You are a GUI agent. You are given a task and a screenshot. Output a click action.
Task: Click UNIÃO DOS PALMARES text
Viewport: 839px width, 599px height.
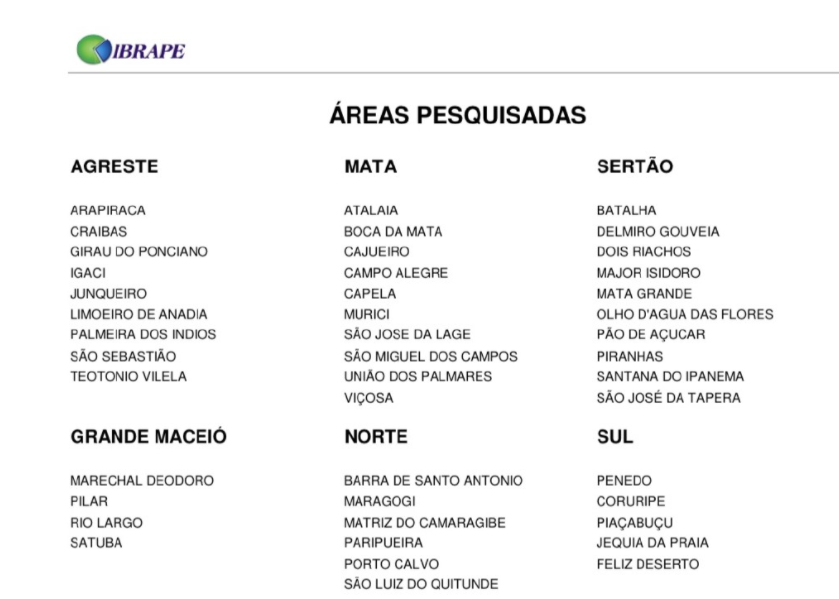pyautogui.click(x=418, y=377)
